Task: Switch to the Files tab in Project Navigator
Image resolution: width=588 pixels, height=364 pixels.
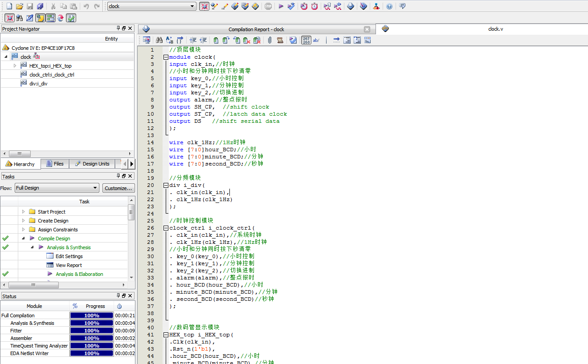Action: click(x=55, y=164)
